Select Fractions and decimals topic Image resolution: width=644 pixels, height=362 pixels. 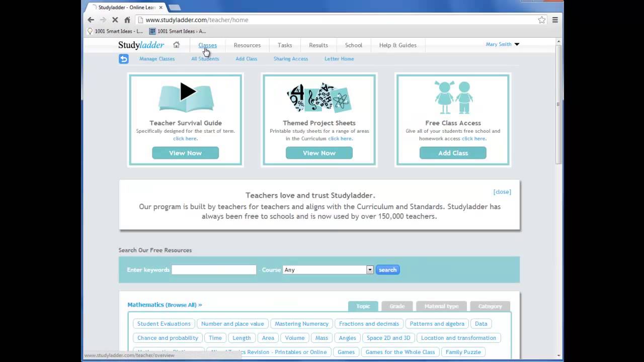pyautogui.click(x=369, y=324)
